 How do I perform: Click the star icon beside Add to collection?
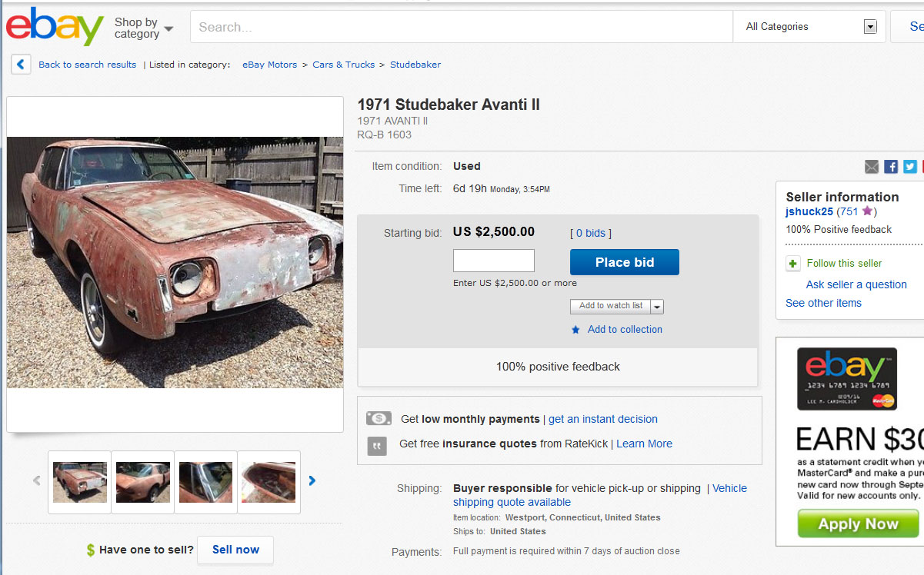tap(575, 330)
